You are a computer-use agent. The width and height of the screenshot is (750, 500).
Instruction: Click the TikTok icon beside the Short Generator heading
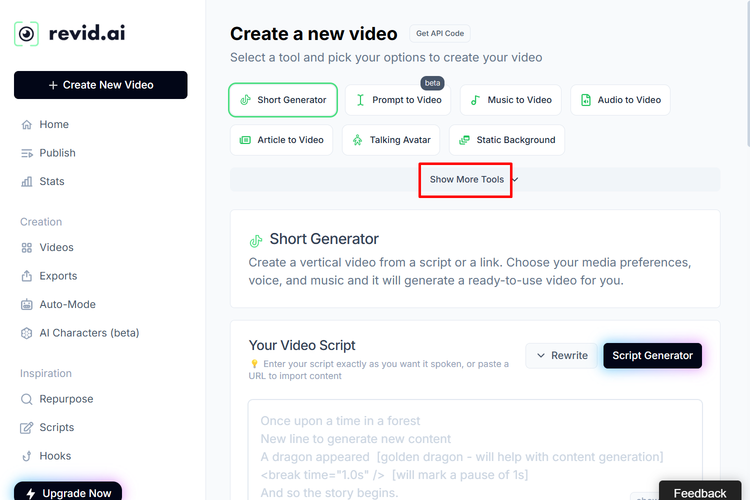[256, 241]
